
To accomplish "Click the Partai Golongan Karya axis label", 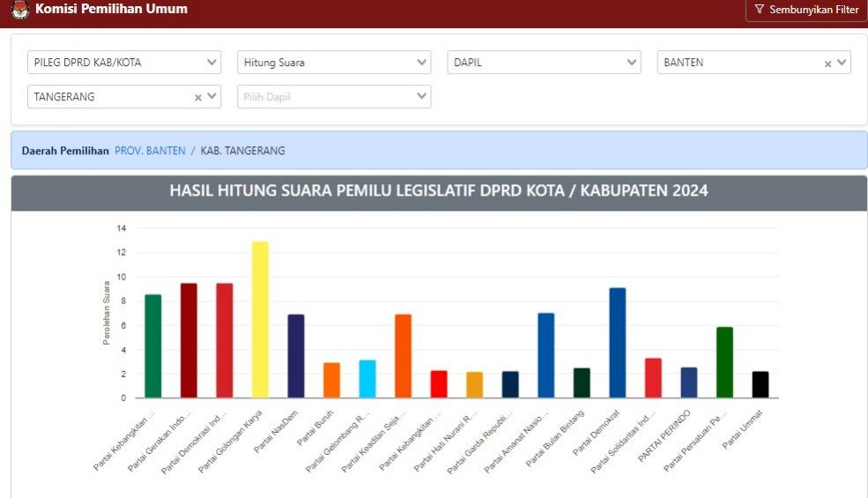I will (230, 442).
